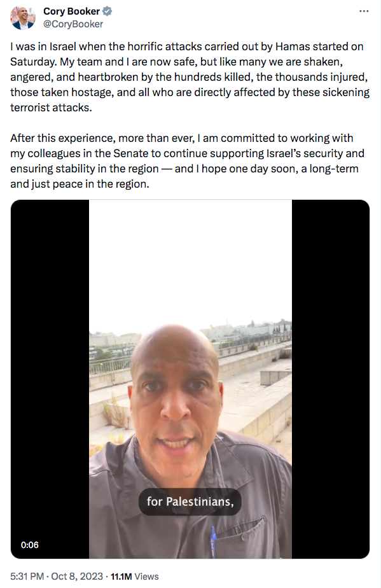Click the 11.1M view count number
This screenshot has width=381, height=588.
tap(121, 577)
